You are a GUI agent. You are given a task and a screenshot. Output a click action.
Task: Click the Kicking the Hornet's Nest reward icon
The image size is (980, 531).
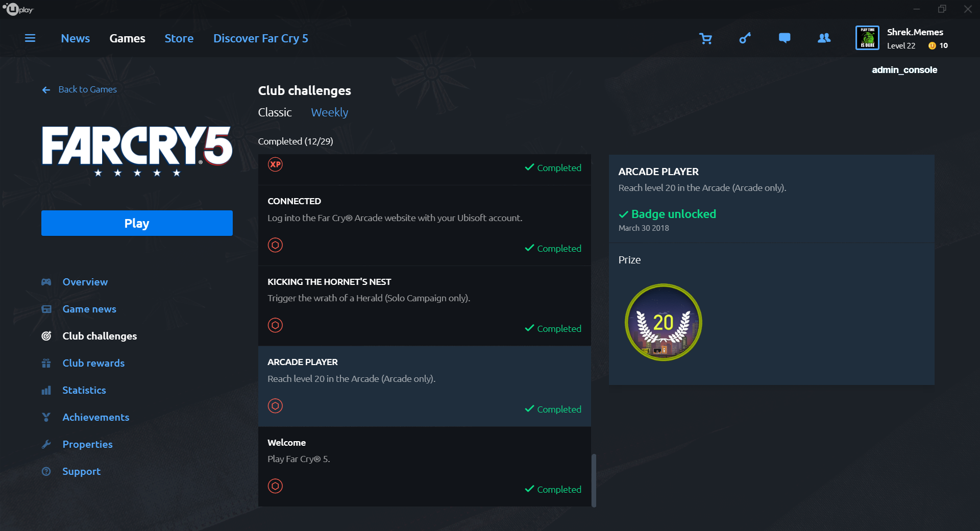[275, 325]
